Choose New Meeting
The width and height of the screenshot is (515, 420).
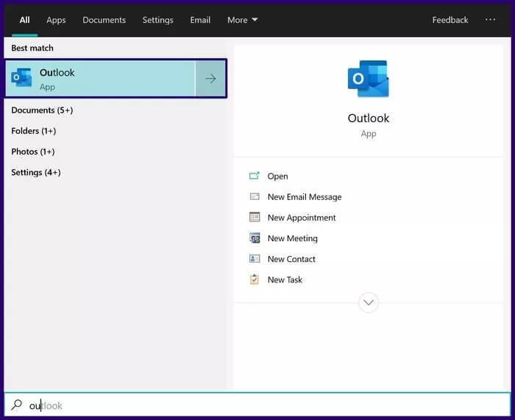(292, 238)
